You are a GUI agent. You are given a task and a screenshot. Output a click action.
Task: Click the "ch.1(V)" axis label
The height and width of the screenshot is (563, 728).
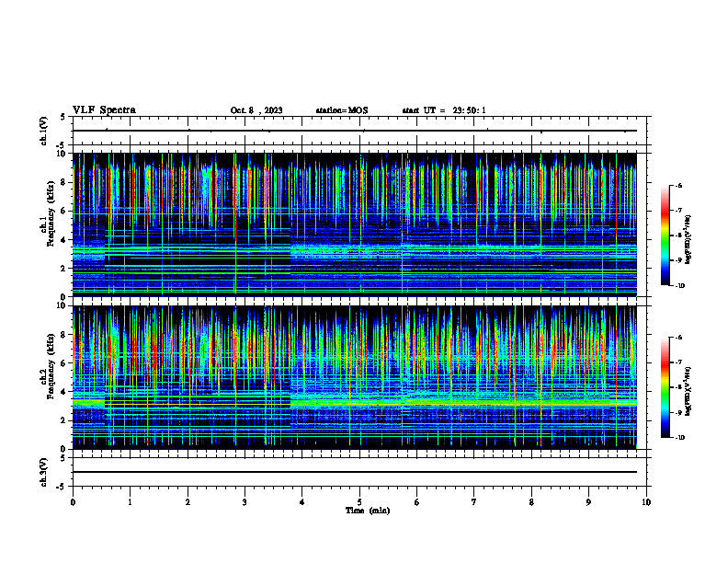[44, 131]
